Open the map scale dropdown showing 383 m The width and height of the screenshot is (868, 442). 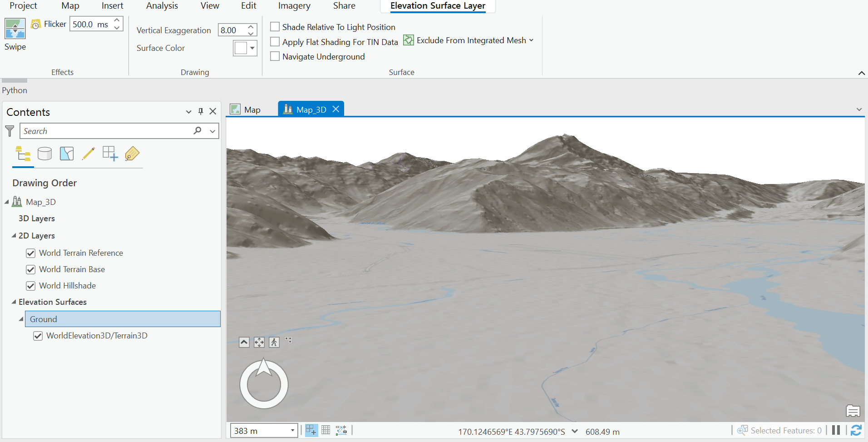[x=293, y=430]
